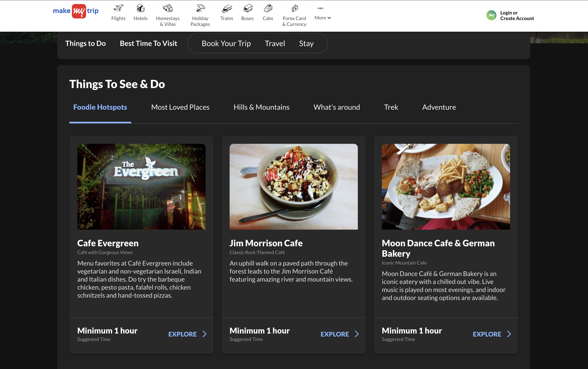
Task: Open the Cabs icon
Action: tap(268, 8)
